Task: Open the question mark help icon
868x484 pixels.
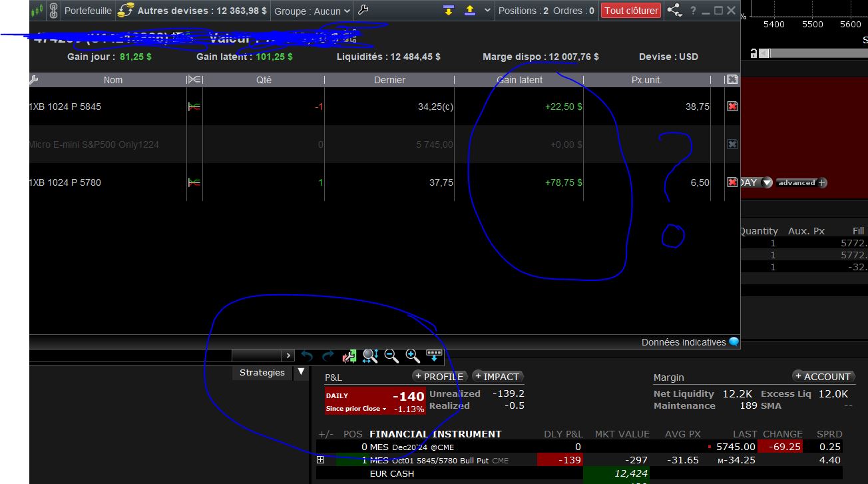Action: click(693, 11)
